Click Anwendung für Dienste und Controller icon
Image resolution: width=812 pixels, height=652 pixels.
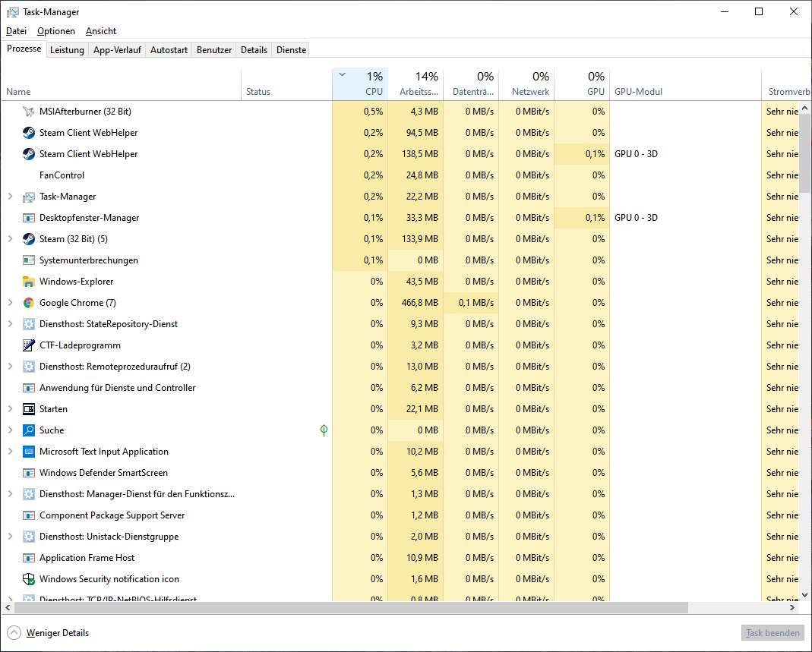coord(28,388)
